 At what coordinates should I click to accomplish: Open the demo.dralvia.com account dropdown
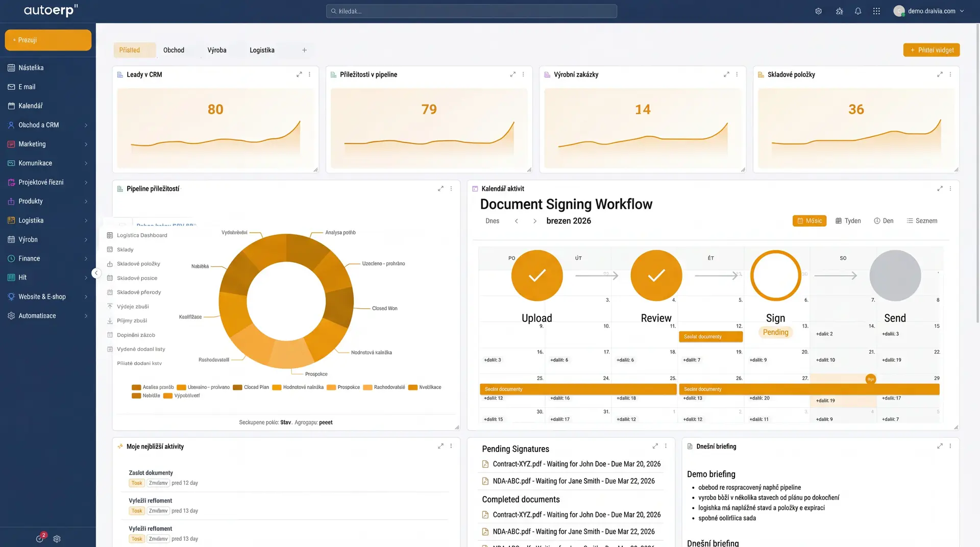[930, 11]
